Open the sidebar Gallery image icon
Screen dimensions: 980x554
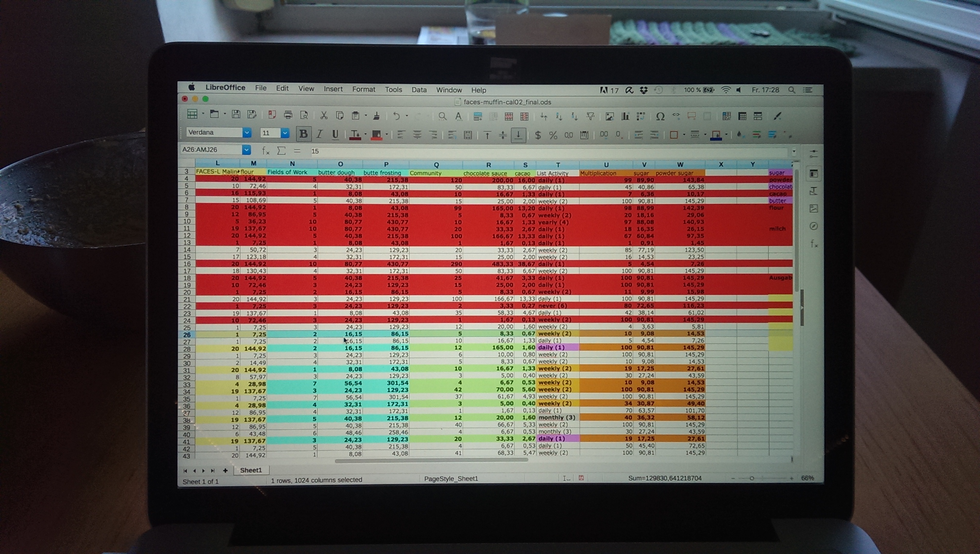tap(814, 208)
